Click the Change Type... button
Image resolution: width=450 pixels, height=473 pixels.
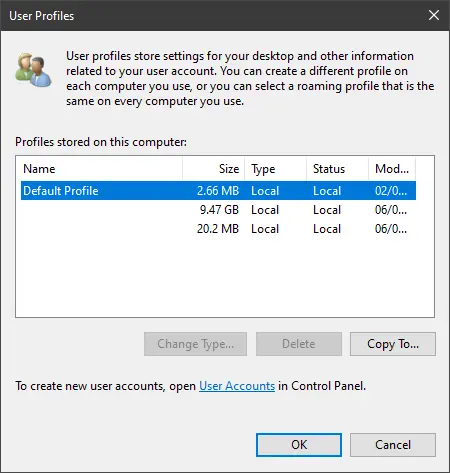point(196,344)
